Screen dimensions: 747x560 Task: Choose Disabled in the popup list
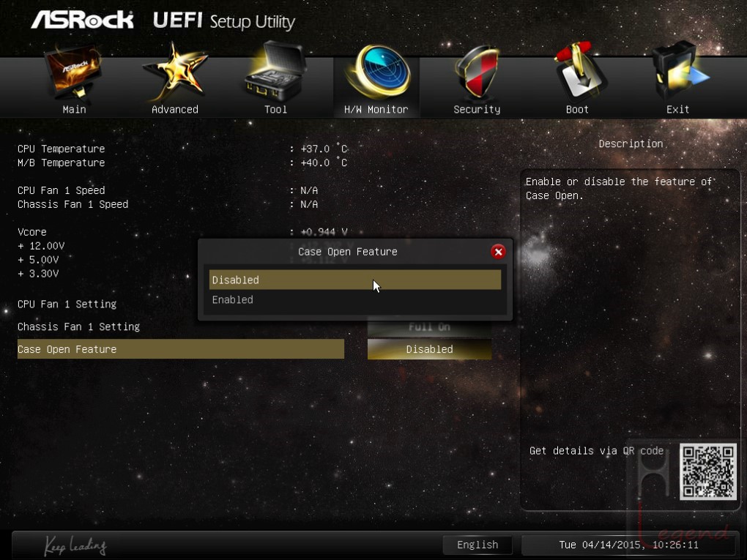point(355,280)
